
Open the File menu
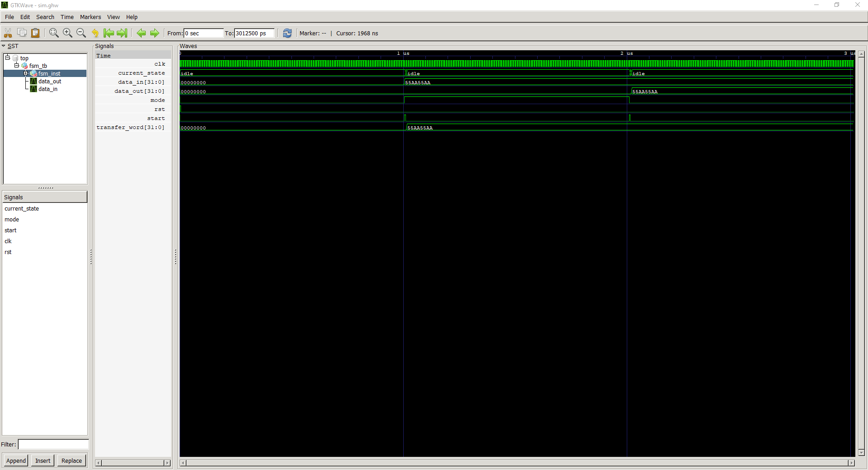click(10, 17)
